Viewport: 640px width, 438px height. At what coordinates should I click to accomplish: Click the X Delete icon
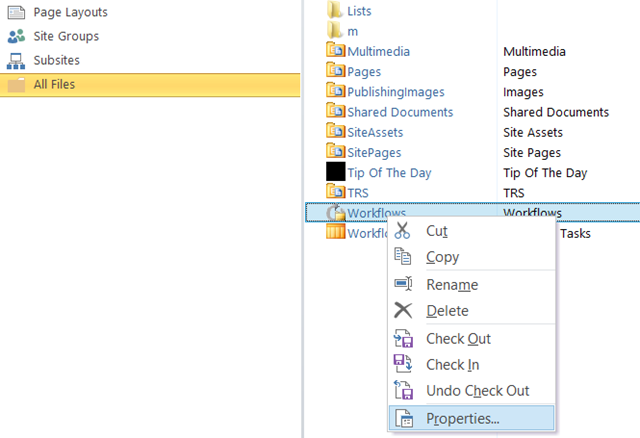[403, 310]
